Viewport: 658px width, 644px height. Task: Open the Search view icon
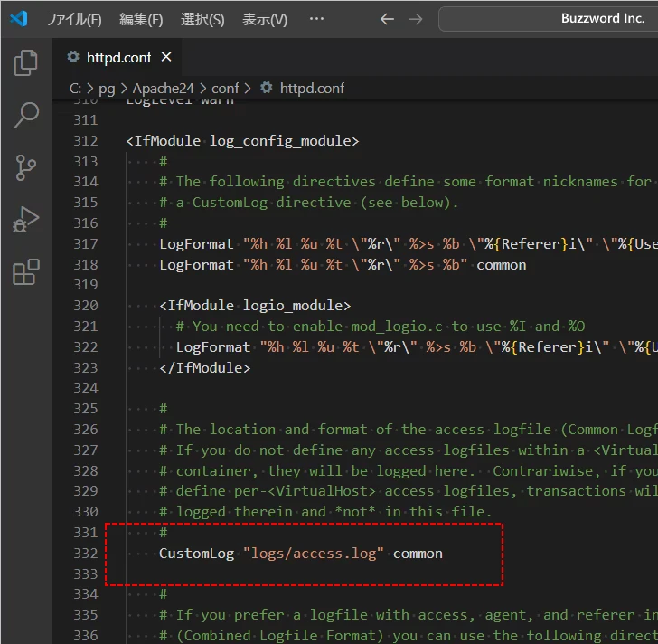pyautogui.click(x=26, y=115)
